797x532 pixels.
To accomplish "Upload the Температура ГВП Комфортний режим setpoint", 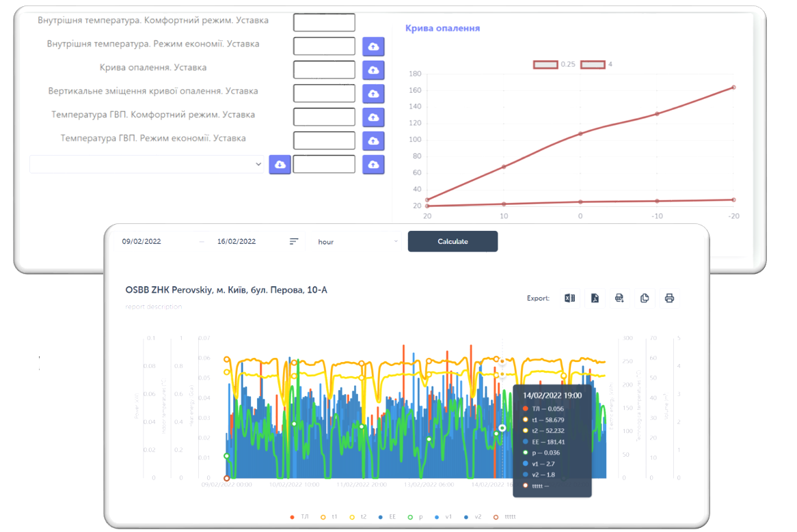I will coord(373,117).
